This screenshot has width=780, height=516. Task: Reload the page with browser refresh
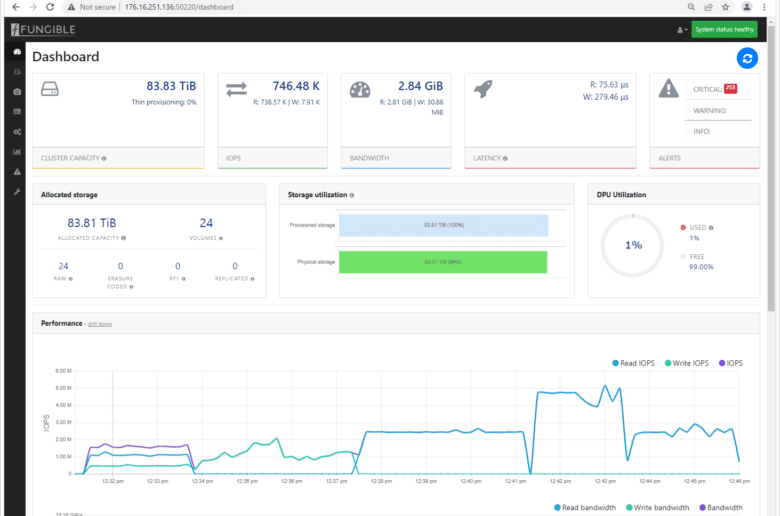click(x=50, y=7)
